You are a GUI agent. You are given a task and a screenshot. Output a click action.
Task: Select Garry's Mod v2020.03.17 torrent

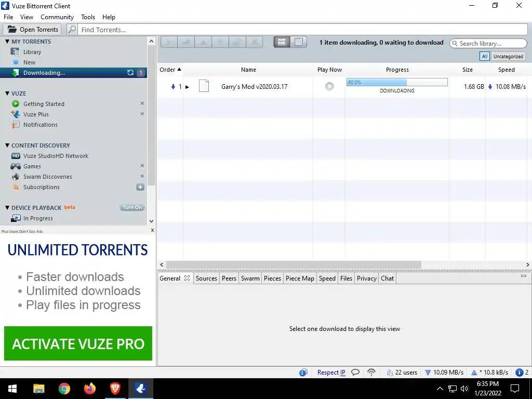pos(254,87)
